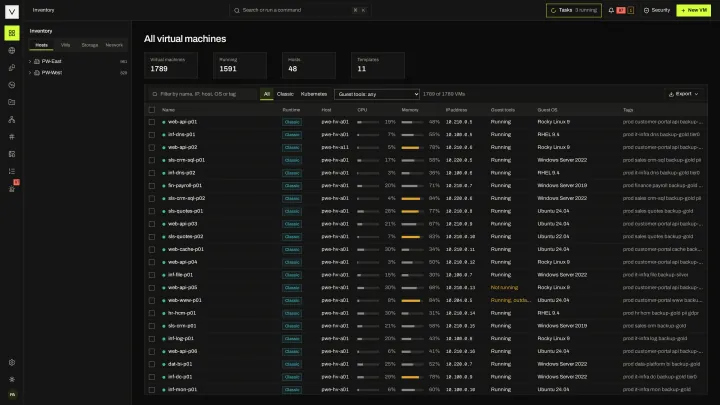Open the Guest tools filter dropdown
The image size is (720, 405).
point(377,94)
